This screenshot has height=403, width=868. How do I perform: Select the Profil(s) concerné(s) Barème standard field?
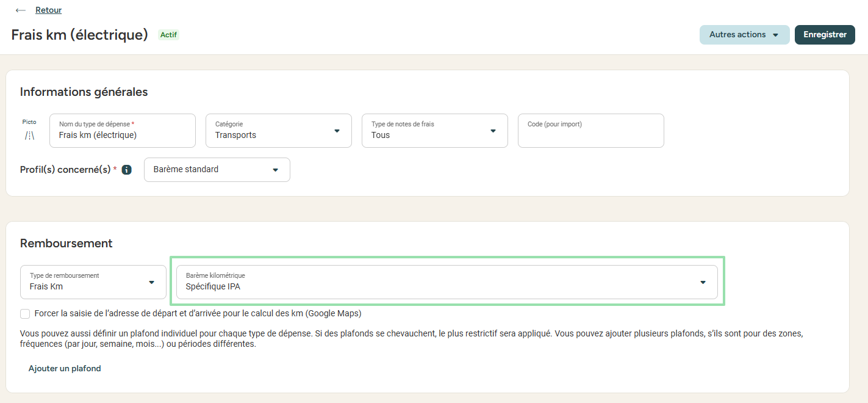[x=217, y=170]
